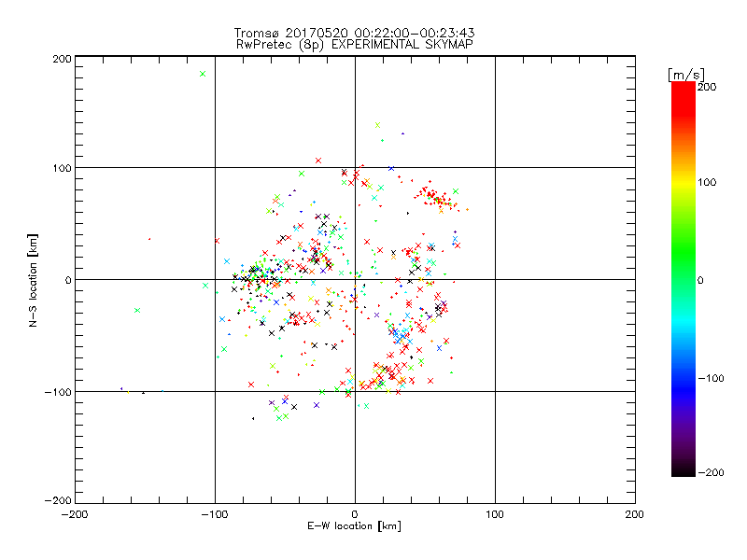Click the E-W axis tick label "0"

tap(355, 514)
